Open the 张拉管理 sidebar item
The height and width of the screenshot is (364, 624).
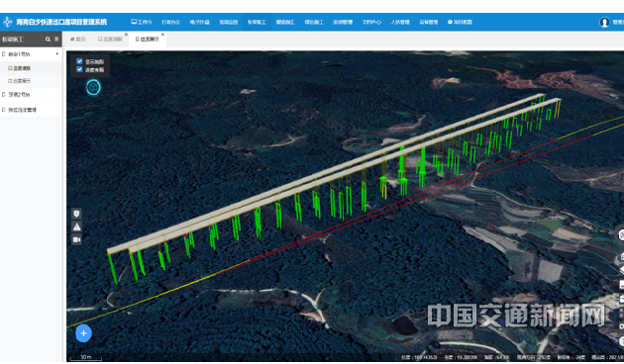(31, 110)
